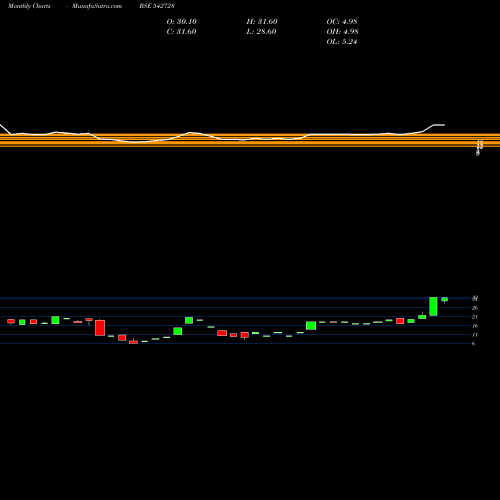Image resolution: width=500 pixels, height=500 pixels.
Task: Click the low value "L: 28.60"
Action: 261,31
